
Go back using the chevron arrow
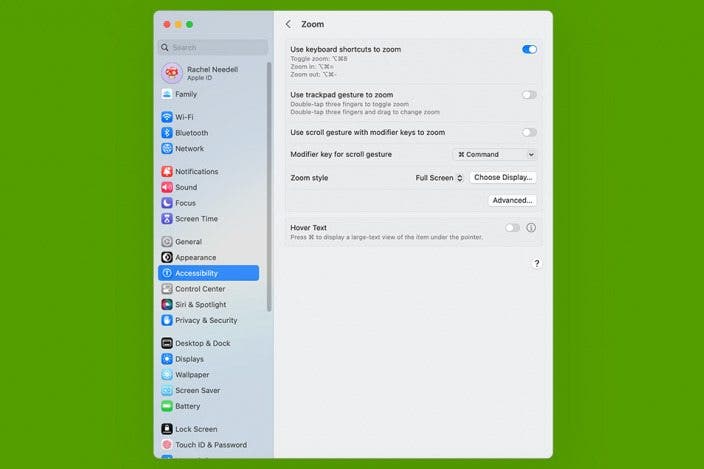288,24
